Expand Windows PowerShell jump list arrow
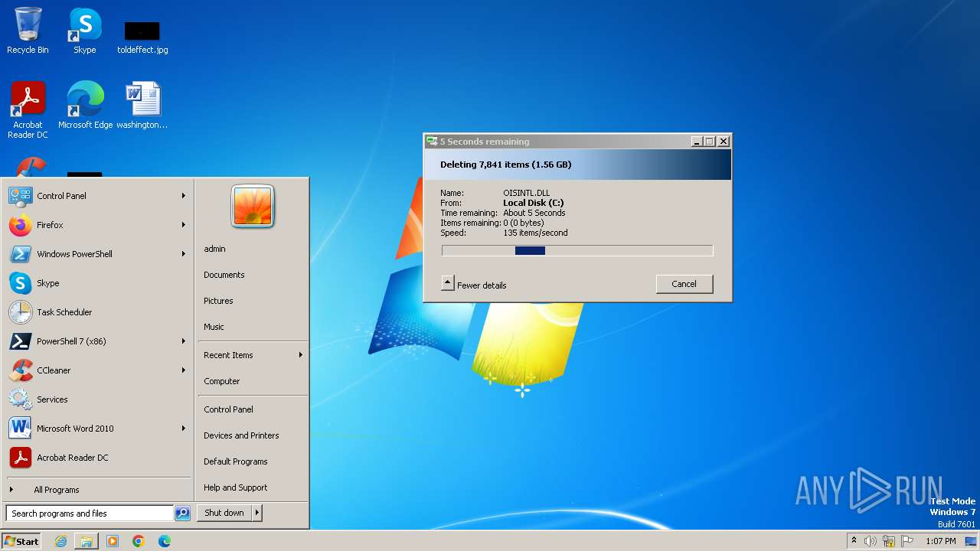This screenshot has width=980, height=551. (184, 254)
